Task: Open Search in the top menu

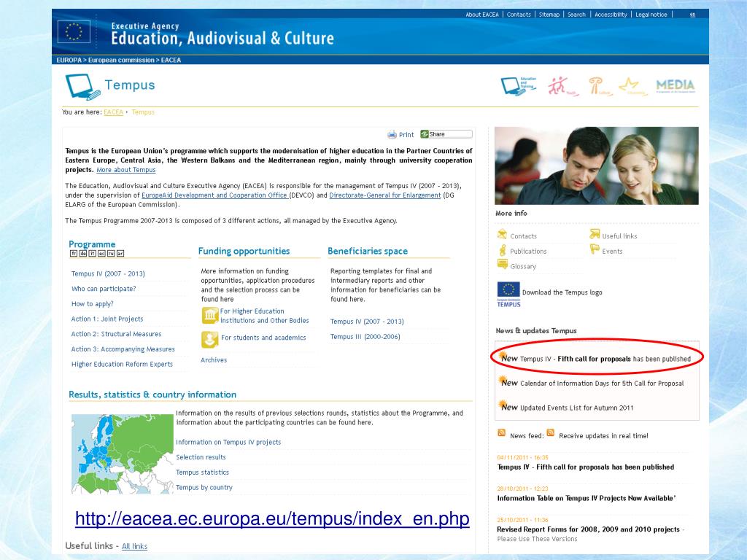Action: pos(576,15)
